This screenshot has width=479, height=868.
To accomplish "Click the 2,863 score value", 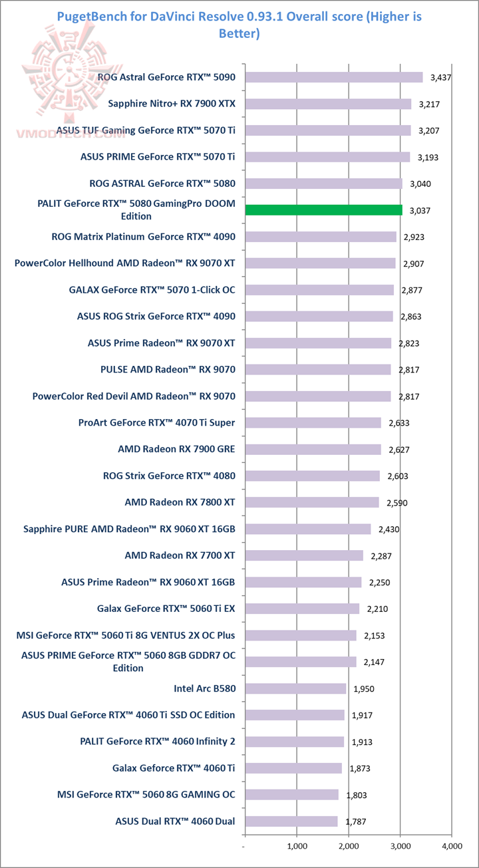I will (411, 317).
